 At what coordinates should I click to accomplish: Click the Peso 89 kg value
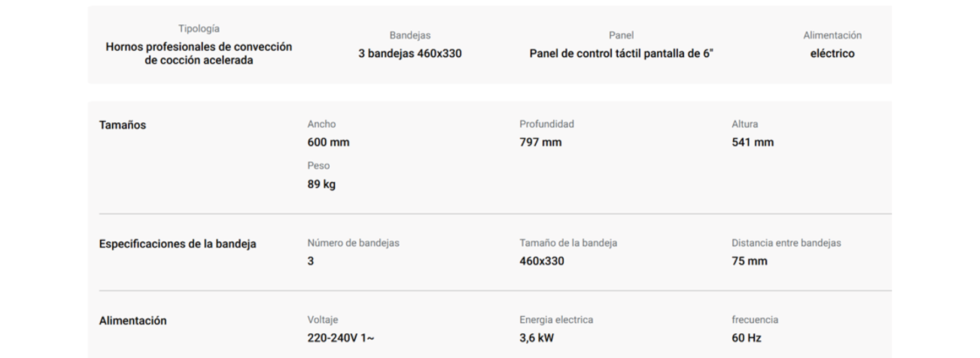[x=322, y=184]
